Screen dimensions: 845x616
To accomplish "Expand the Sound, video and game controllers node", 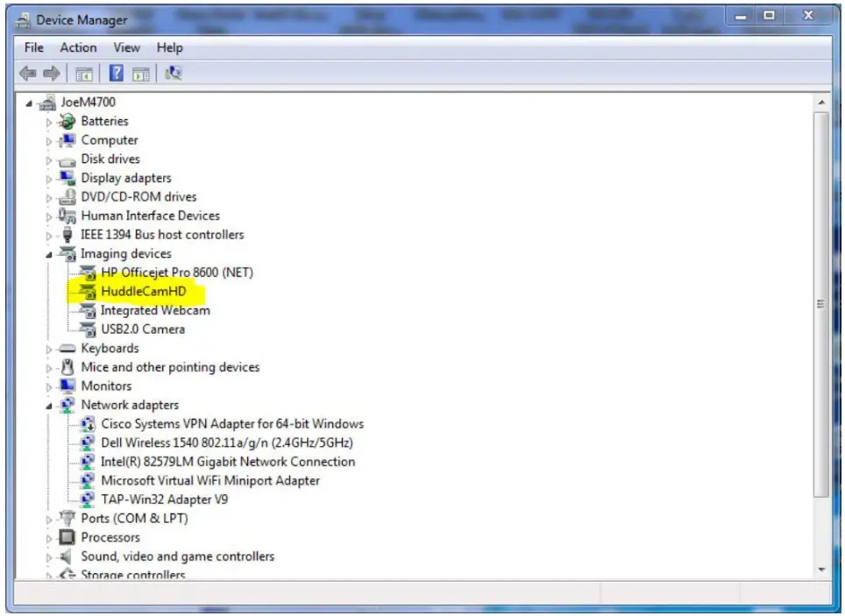I will point(50,556).
